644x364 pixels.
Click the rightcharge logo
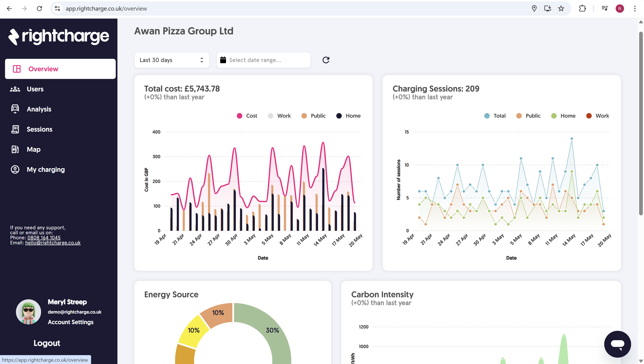point(59,37)
